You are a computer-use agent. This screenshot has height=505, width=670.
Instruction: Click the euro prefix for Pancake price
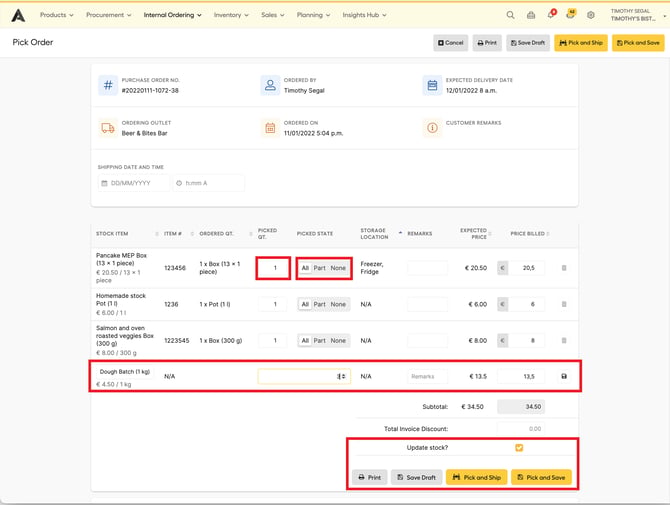tap(502, 268)
